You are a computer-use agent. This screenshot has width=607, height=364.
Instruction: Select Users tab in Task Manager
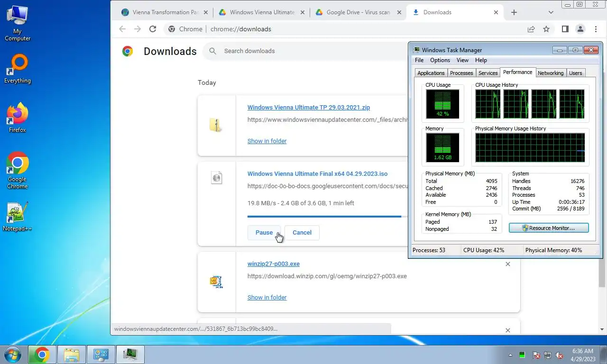tap(576, 73)
